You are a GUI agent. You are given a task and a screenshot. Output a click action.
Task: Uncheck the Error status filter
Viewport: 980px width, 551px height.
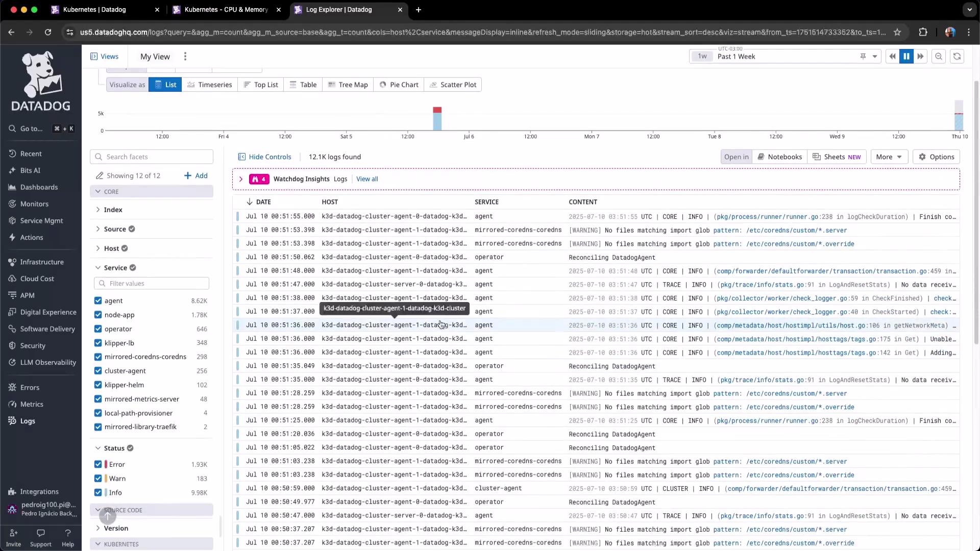[98, 464]
